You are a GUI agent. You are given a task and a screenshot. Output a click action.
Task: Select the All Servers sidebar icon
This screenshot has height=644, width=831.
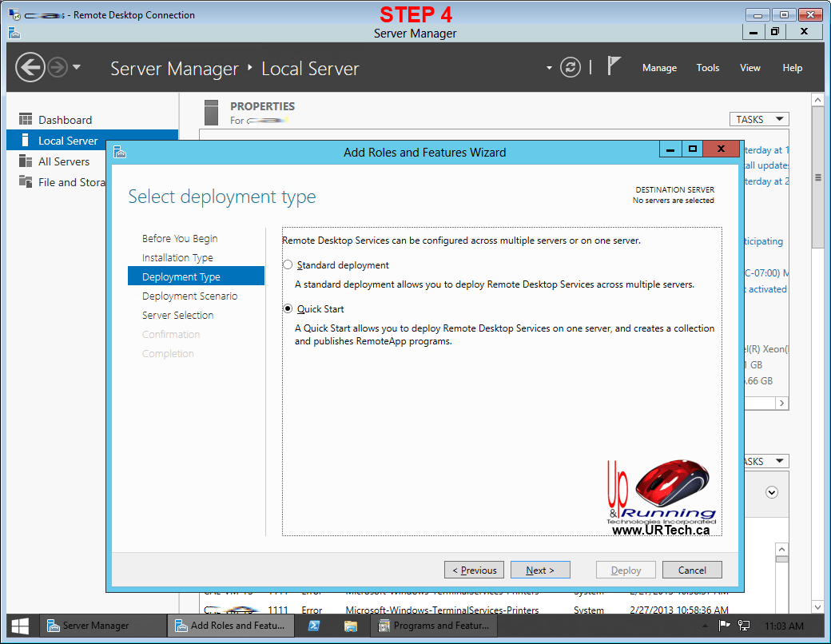(x=26, y=161)
